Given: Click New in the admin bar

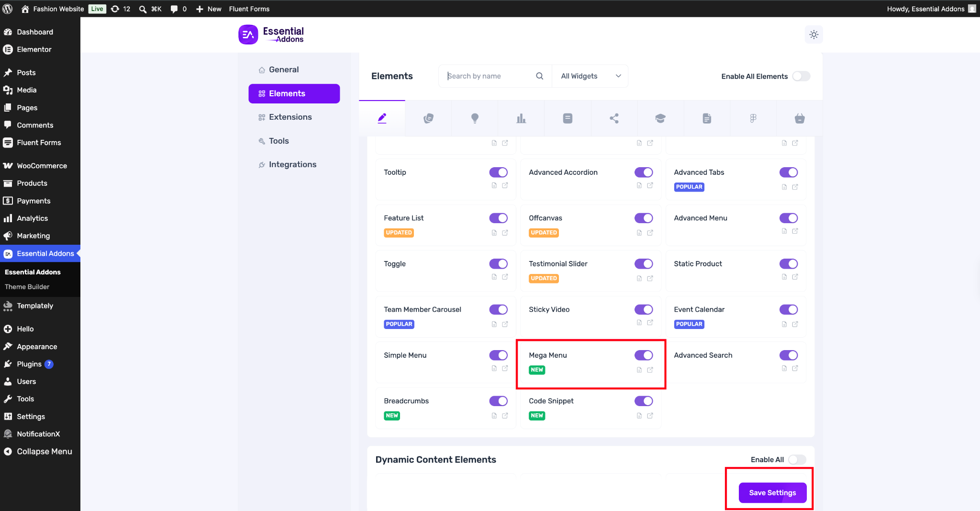Looking at the screenshot, I should click(x=209, y=9).
